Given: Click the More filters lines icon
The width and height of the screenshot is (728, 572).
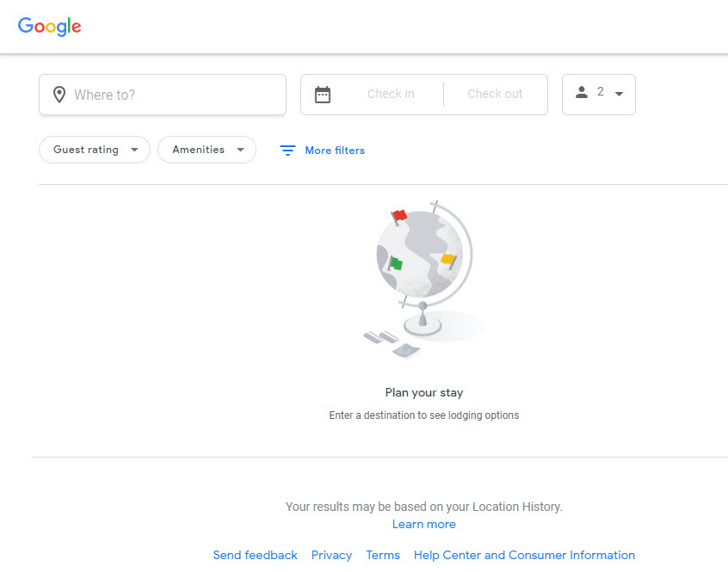Looking at the screenshot, I should pos(287,151).
